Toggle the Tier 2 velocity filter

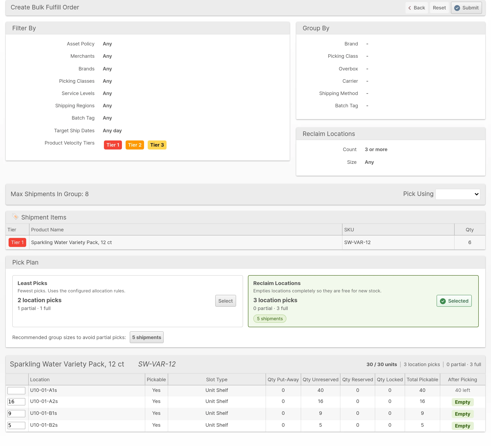click(x=135, y=145)
